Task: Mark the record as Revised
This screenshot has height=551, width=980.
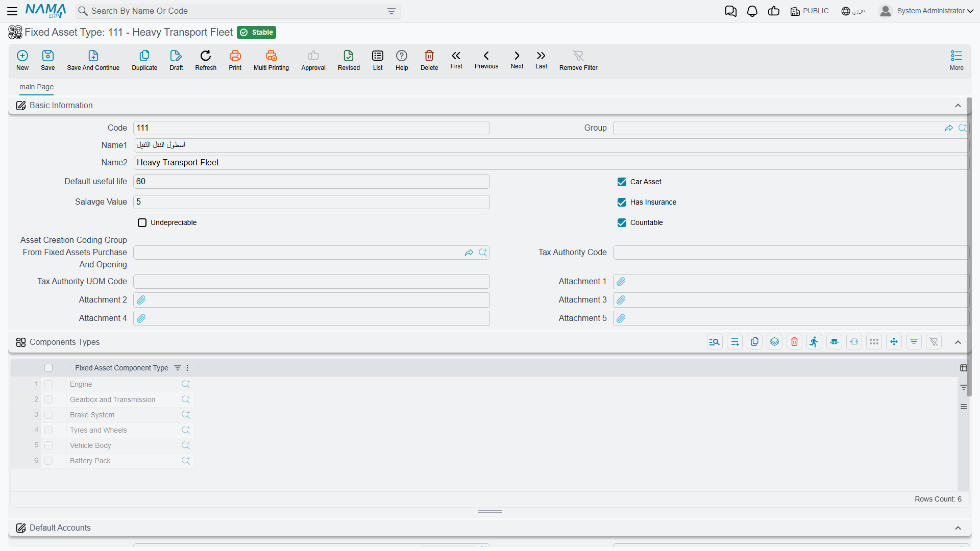Action: [349, 60]
